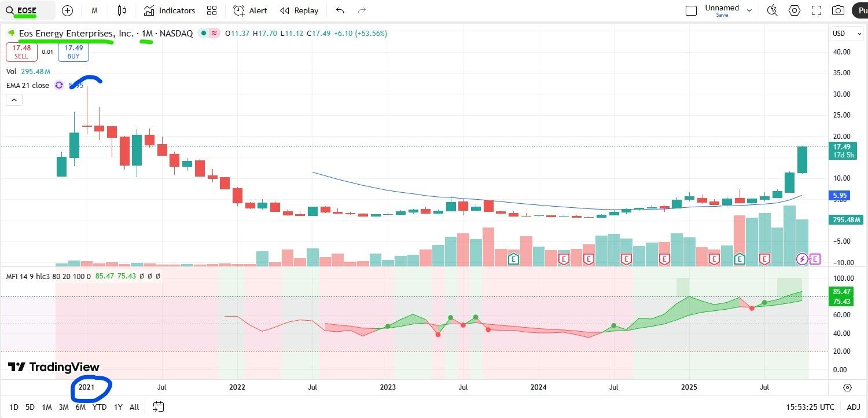This screenshot has width=868, height=418.
Task: Select the 1Y date range
Action: [118, 407]
